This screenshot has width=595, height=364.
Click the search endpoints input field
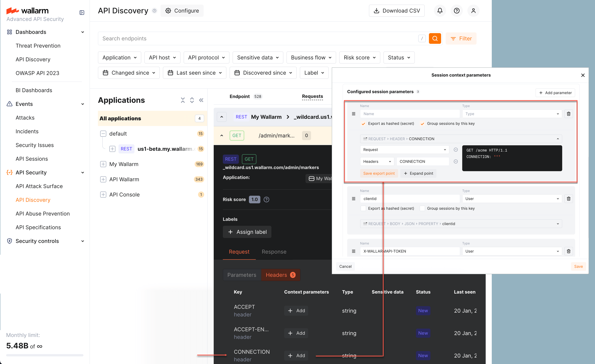[242, 38]
